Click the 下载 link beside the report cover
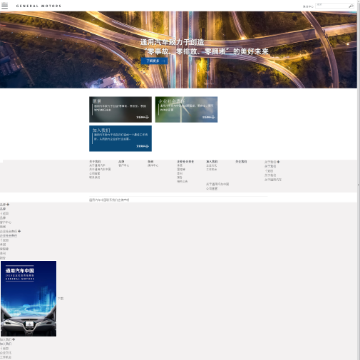Image resolution: width=360 pixels, height=360 pixels. [x=61, y=299]
